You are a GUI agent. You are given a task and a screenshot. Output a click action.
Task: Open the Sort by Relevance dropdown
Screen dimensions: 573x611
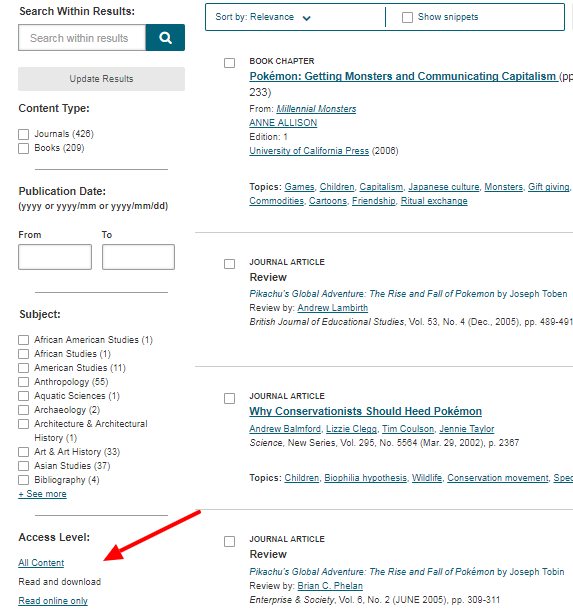pyautogui.click(x=263, y=17)
